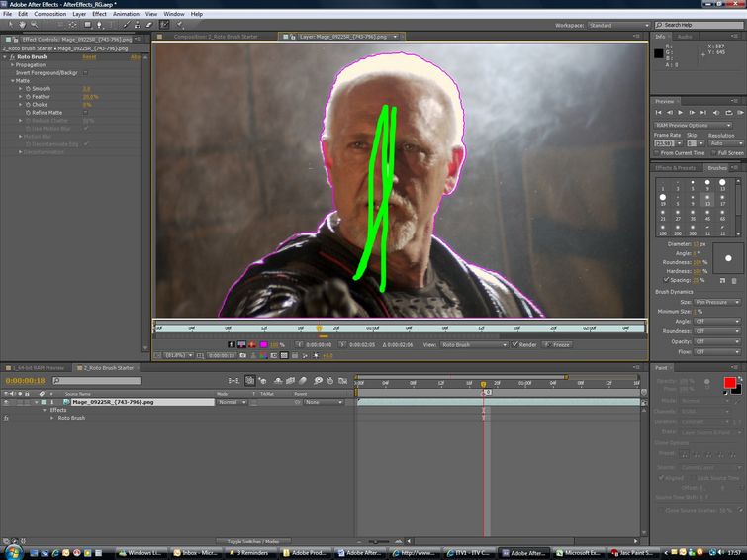This screenshot has width=747, height=560.
Task: Select the Zoom magnifier tool
Action: [x=34, y=25]
